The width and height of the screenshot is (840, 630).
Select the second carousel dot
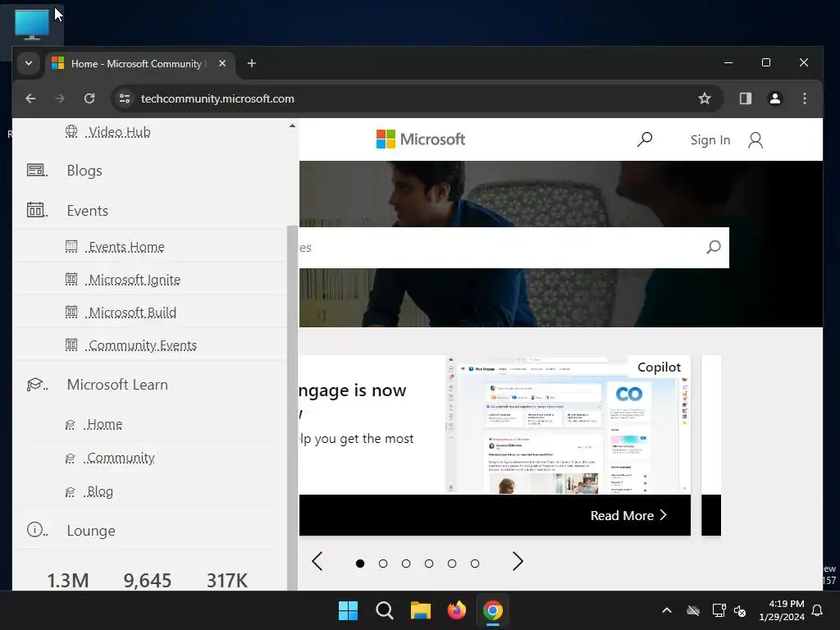coord(383,564)
